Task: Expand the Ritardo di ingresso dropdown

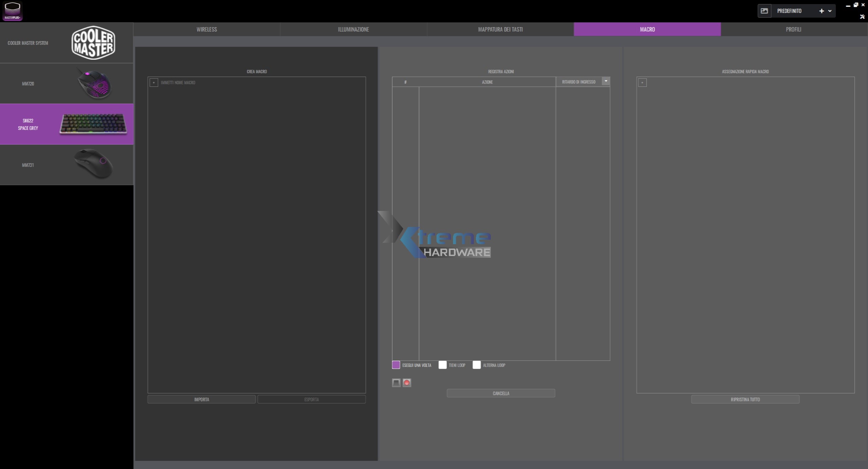Action: click(606, 81)
